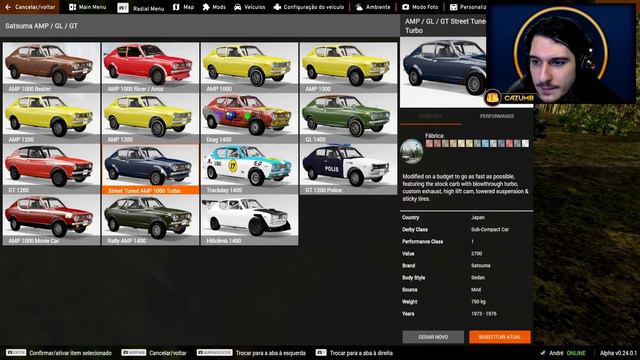Click the Mods puzzle-piece icon

click(206, 7)
